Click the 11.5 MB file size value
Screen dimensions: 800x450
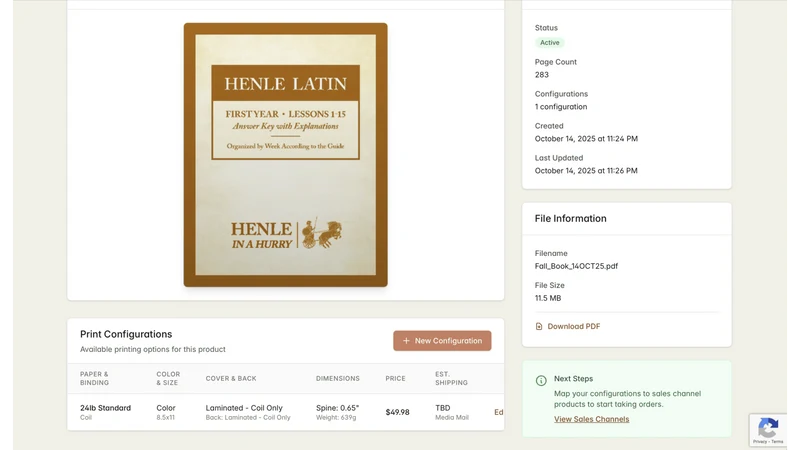(547, 298)
